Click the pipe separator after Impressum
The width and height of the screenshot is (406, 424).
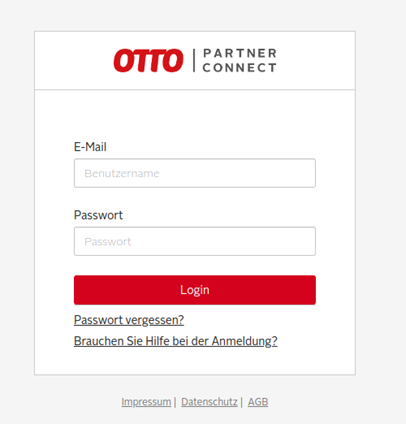[175, 402]
